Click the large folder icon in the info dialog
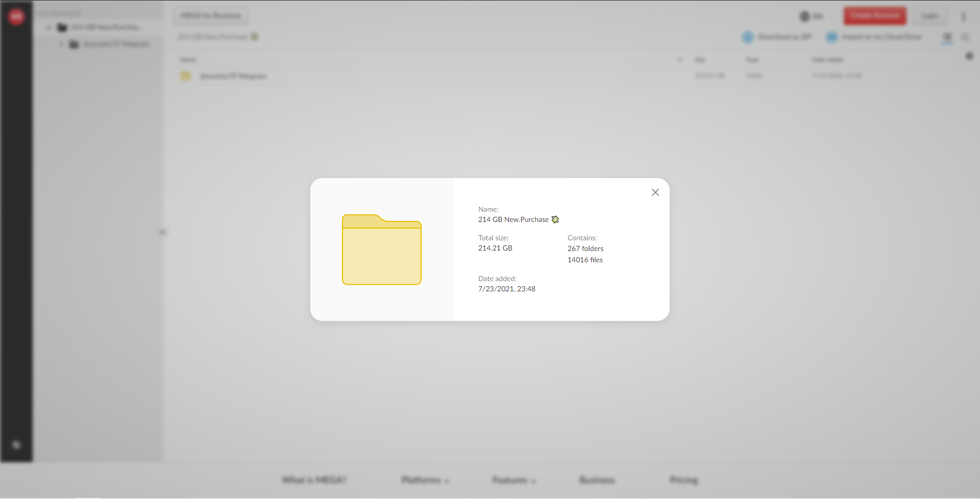Screen dimensions: 980x499 click(x=382, y=249)
